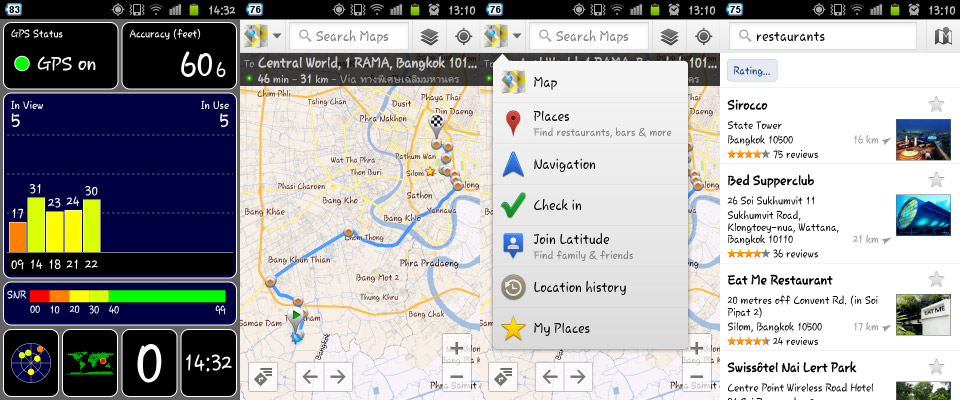The height and width of the screenshot is (400, 960).
Task: Go to previous step on route map screen
Action: (310, 376)
